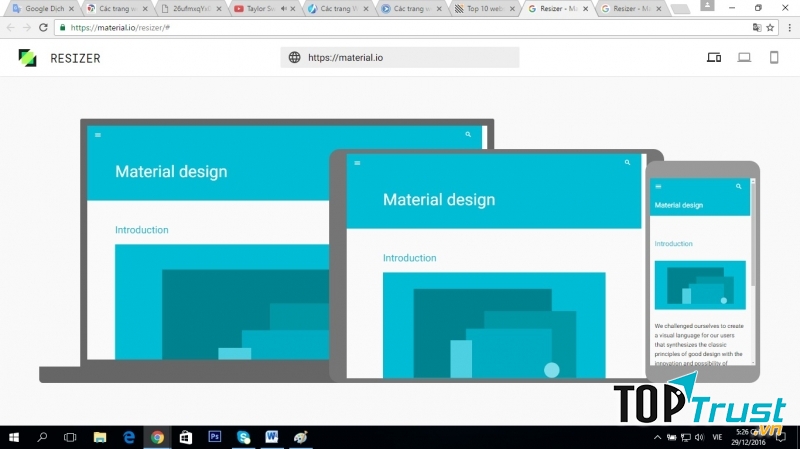Click Introduction heading in laptop preview
Screen dimensions: 800x449
pos(141,230)
